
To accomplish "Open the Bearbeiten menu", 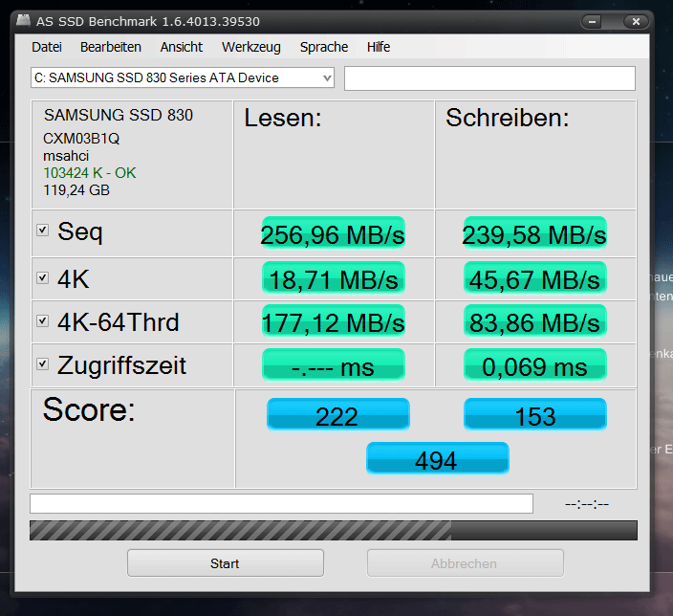I will click(111, 47).
